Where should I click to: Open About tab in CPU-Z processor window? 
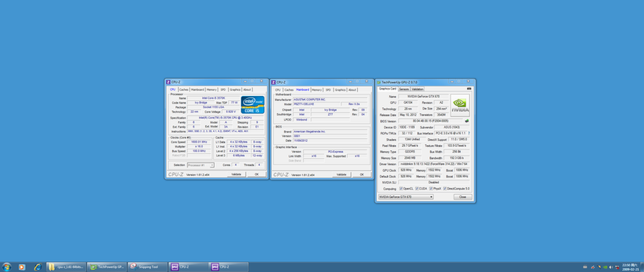point(247,90)
